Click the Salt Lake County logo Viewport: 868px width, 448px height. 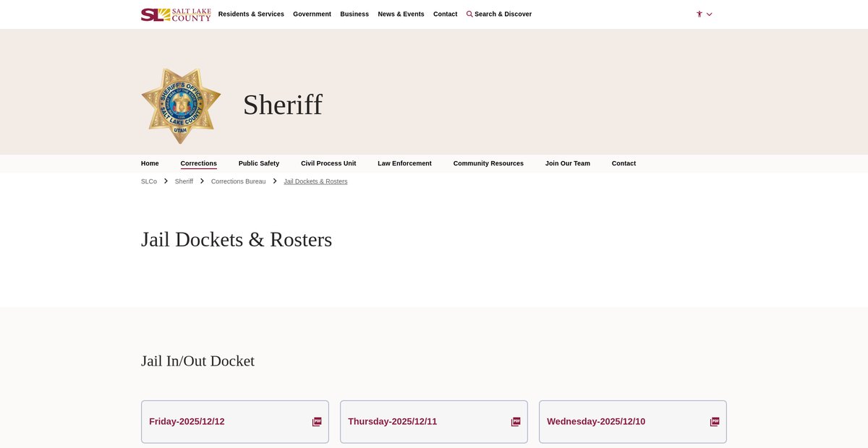click(x=176, y=14)
